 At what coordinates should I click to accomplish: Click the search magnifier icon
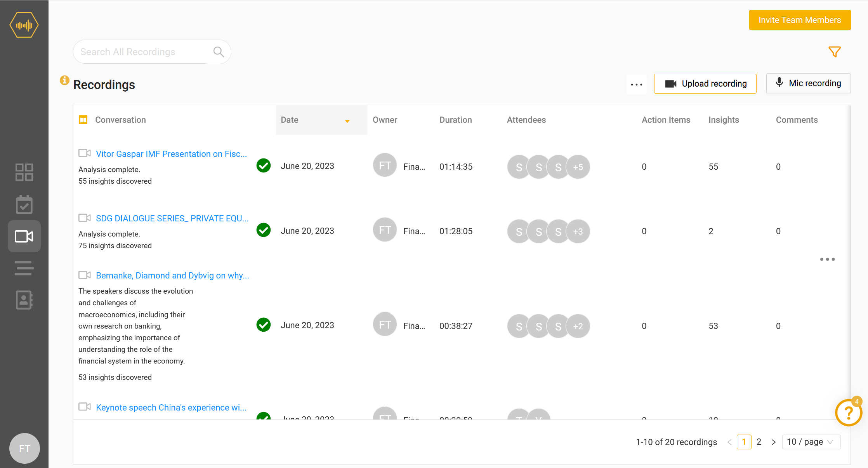tap(219, 52)
